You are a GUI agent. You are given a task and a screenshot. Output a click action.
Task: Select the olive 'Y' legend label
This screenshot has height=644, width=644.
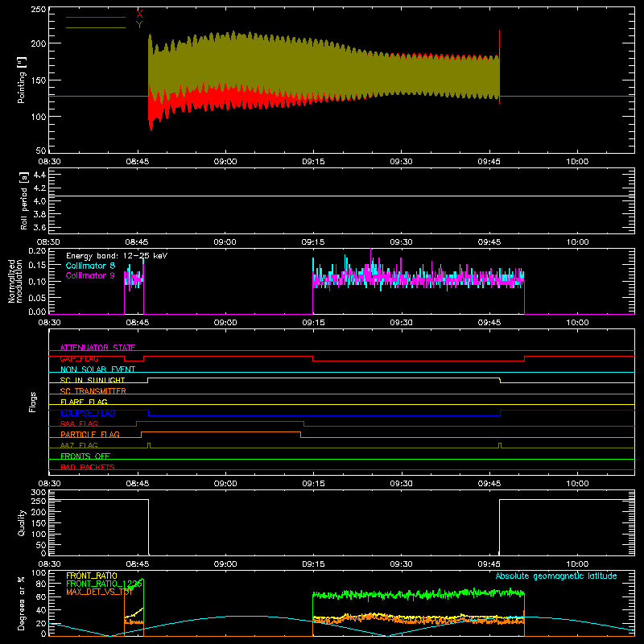[139, 25]
